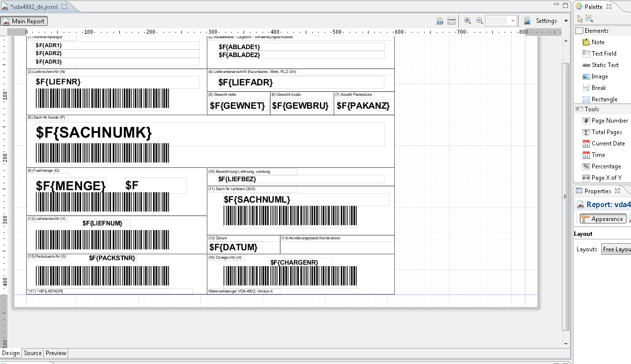Activate the marquee selection tool
631x364 pixels.
point(589,18)
